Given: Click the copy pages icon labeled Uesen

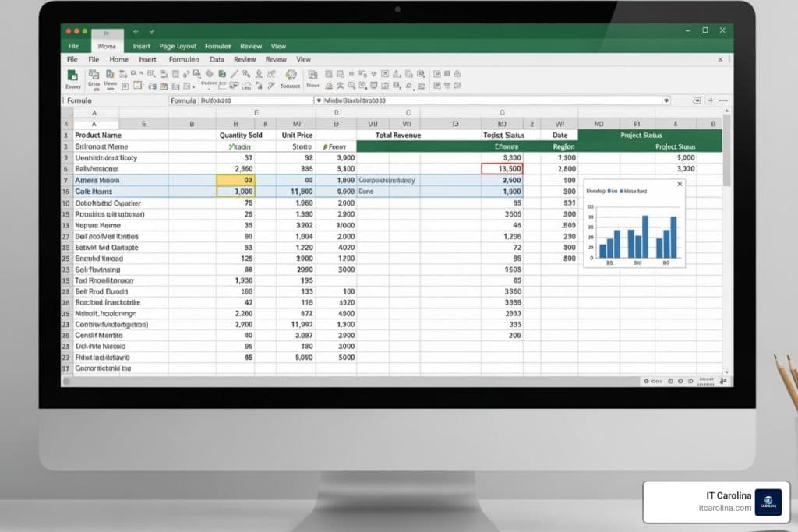Looking at the screenshot, I should pos(110,74).
